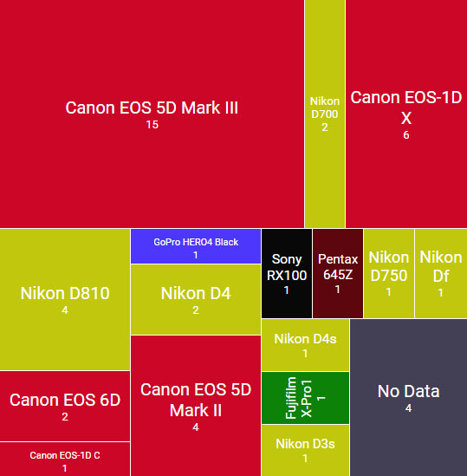Select the Nikon D4 tile

click(x=196, y=300)
